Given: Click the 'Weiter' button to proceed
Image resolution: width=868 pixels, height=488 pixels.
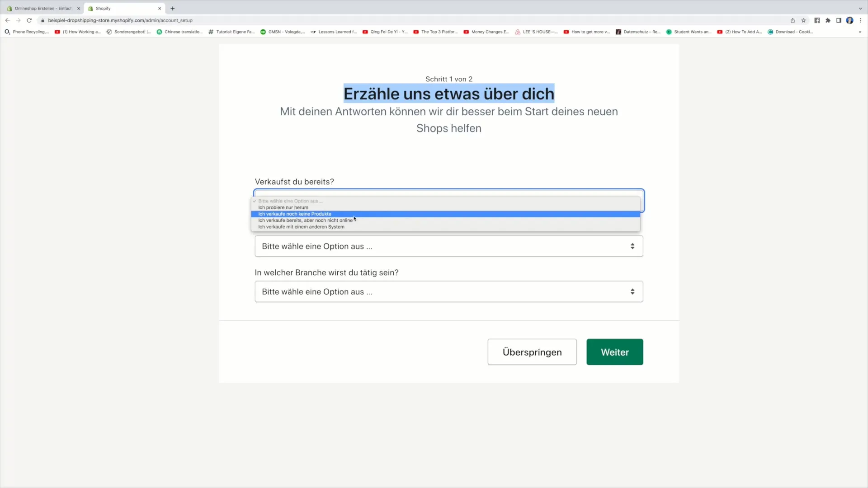Looking at the screenshot, I should point(615,352).
